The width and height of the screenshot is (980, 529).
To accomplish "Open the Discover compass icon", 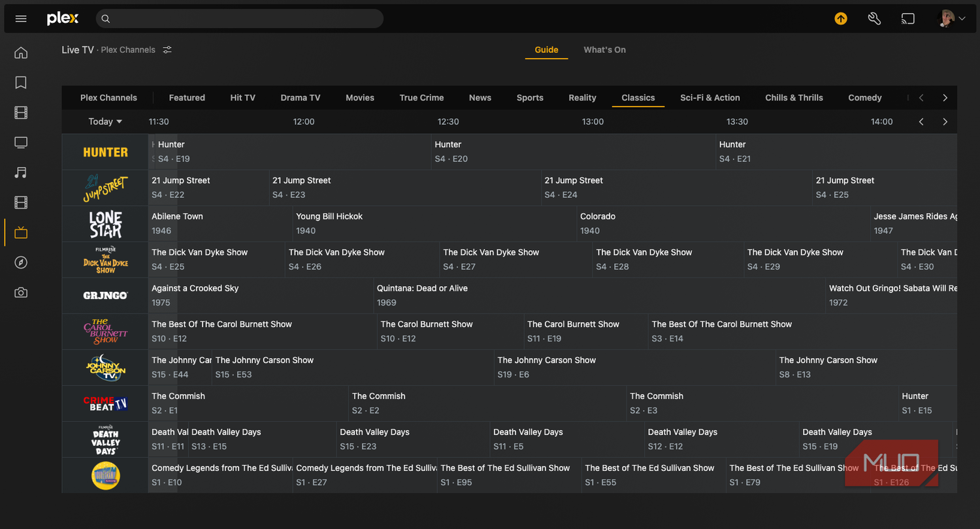I will point(21,263).
